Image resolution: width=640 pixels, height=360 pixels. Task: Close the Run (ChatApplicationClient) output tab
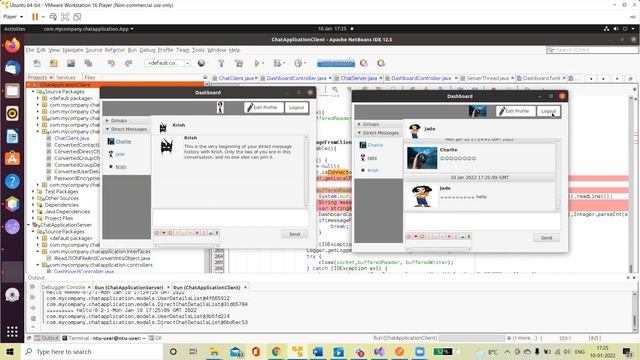click(245, 287)
